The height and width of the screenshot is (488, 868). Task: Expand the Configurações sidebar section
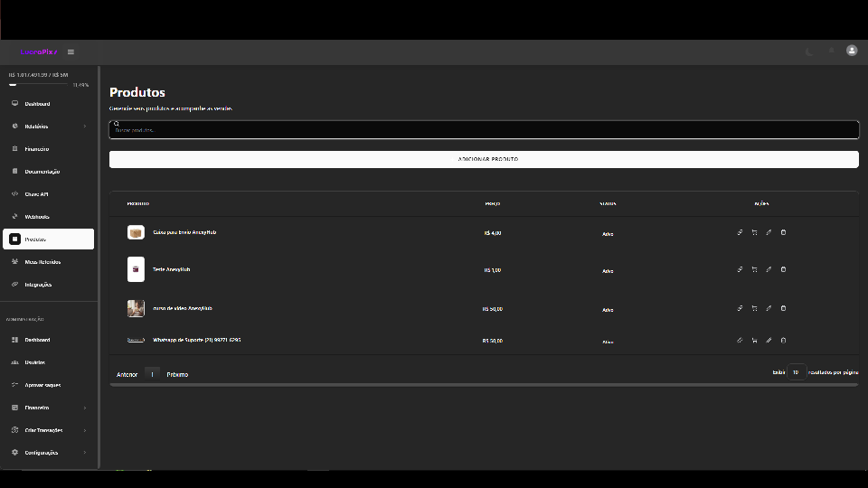pos(85,453)
